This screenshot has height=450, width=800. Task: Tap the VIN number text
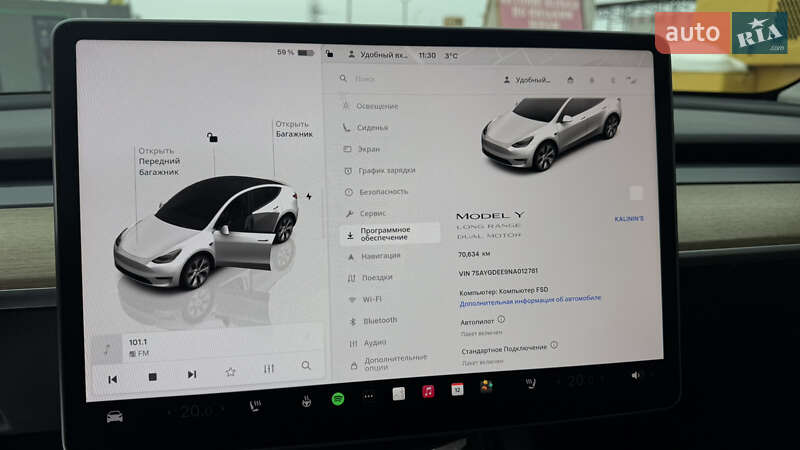[x=498, y=272]
